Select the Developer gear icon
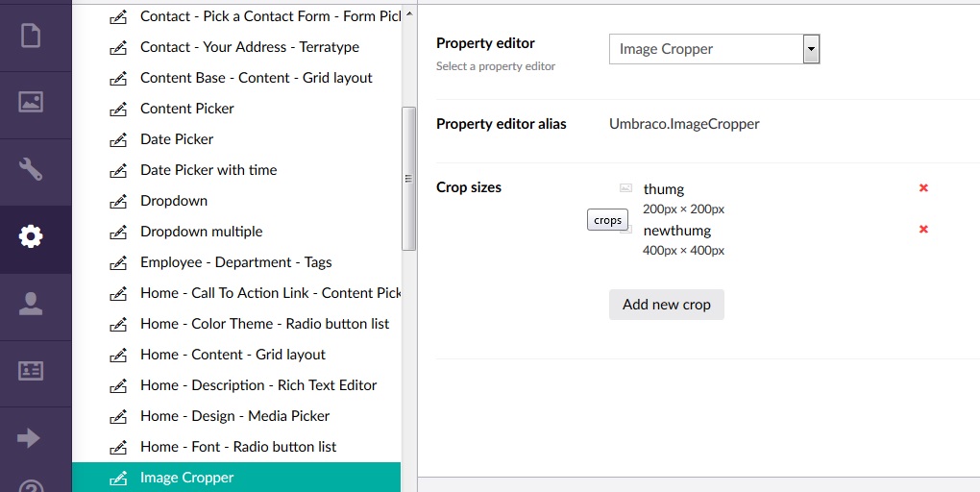980x492 pixels. coord(31,236)
